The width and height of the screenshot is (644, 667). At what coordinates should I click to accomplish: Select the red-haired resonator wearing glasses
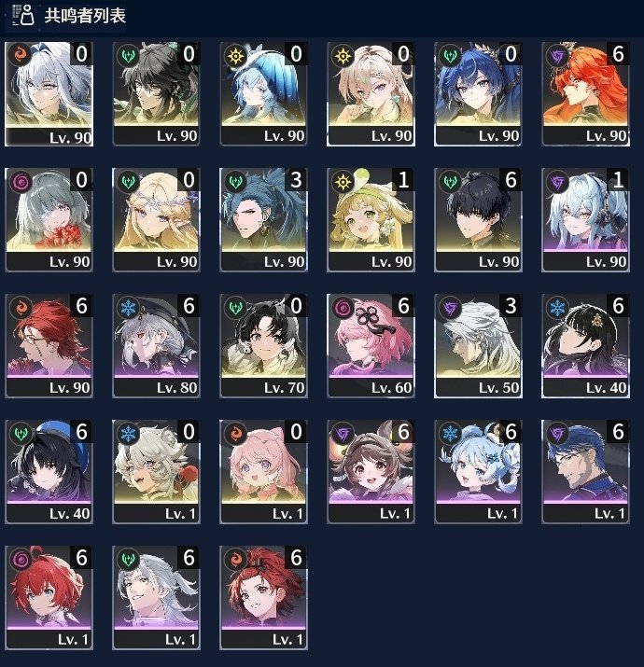[x=49, y=346]
